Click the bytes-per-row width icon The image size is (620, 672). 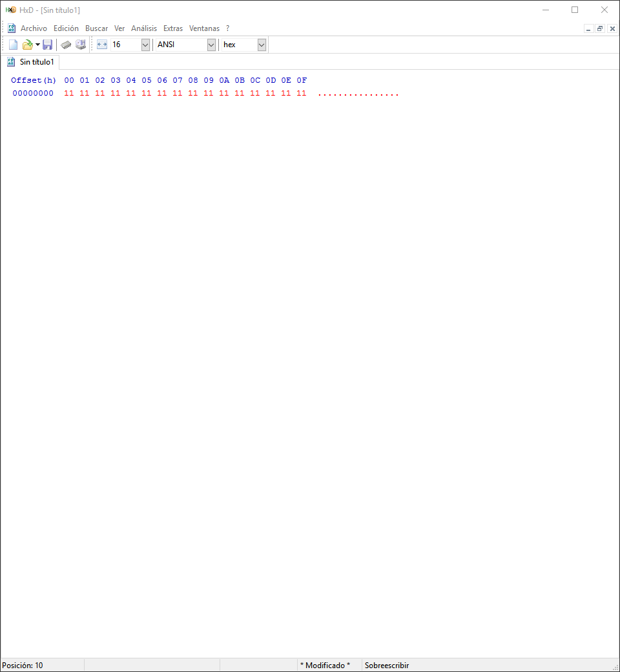click(102, 45)
